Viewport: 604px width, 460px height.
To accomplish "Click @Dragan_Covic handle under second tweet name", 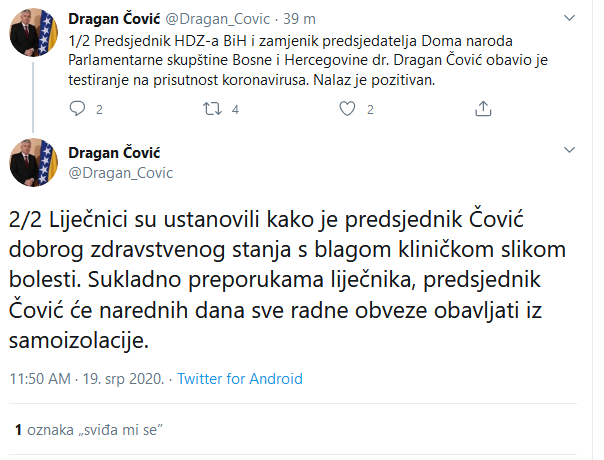I will coord(121,173).
